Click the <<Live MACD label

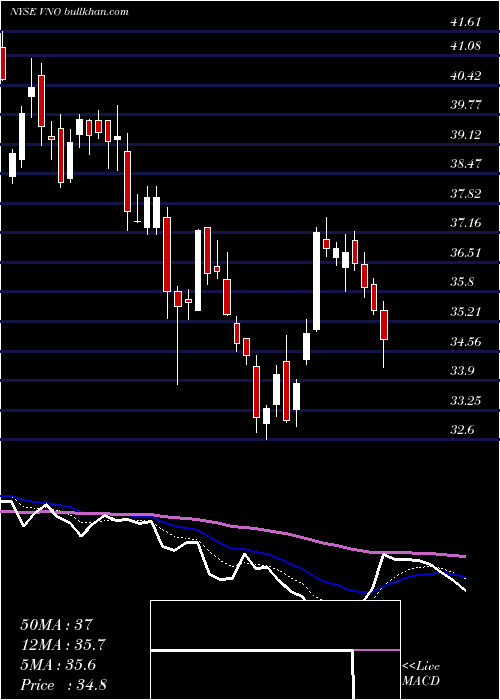tap(421, 674)
